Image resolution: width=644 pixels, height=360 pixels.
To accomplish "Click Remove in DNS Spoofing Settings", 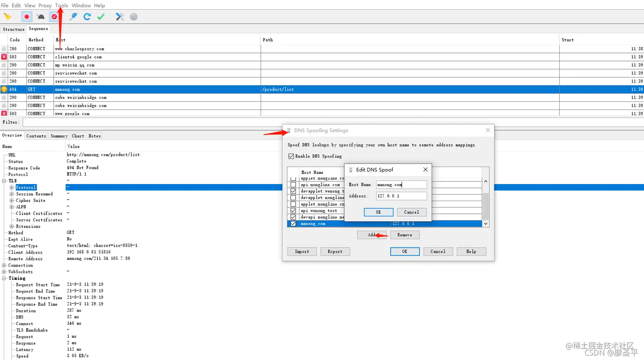I will click(405, 235).
